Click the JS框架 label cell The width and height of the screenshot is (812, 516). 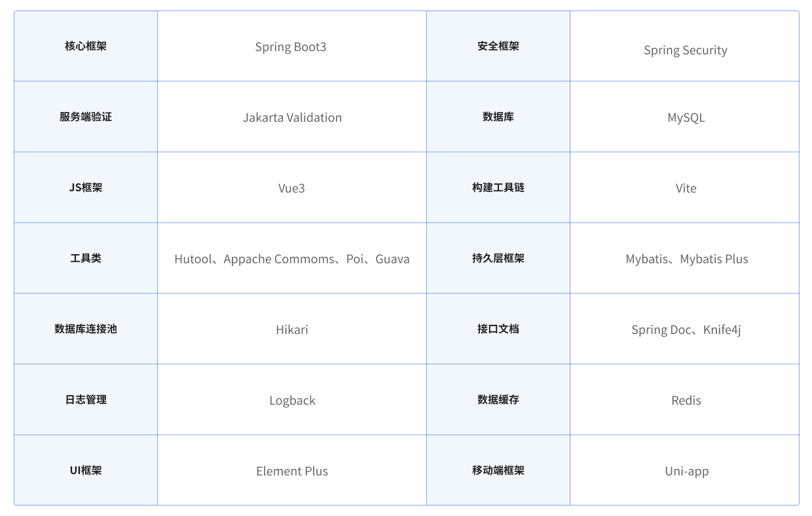coord(86,187)
